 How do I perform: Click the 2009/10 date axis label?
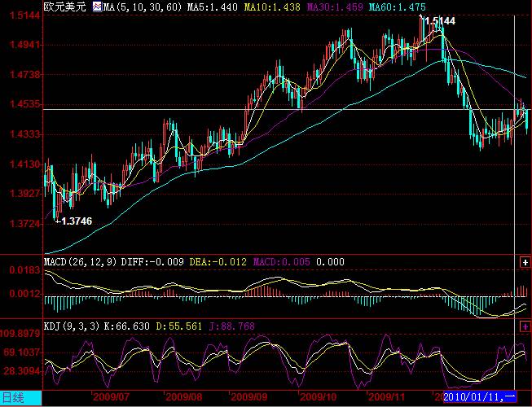pyautogui.click(x=318, y=397)
